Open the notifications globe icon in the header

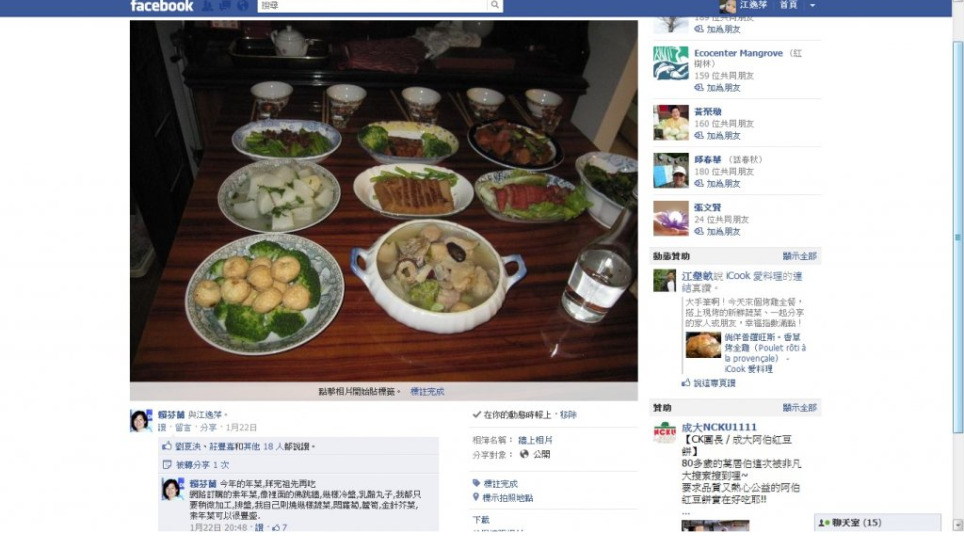click(x=243, y=6)
